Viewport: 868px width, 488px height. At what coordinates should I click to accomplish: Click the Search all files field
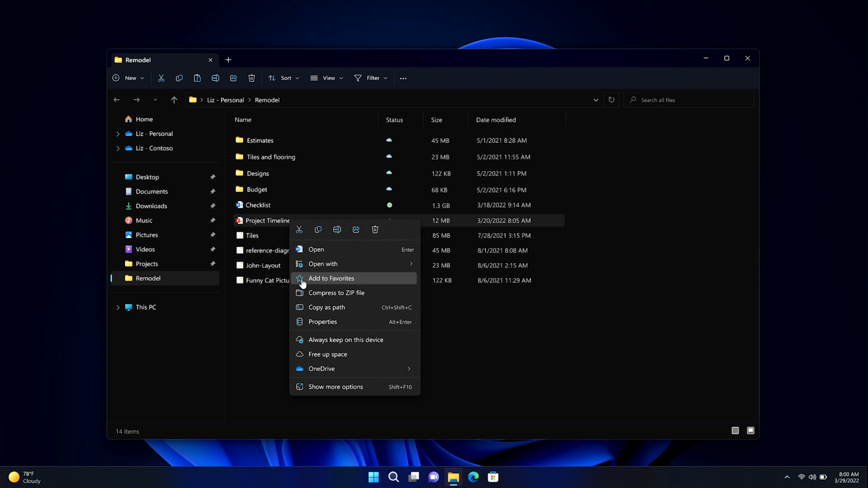coord(688,100)
